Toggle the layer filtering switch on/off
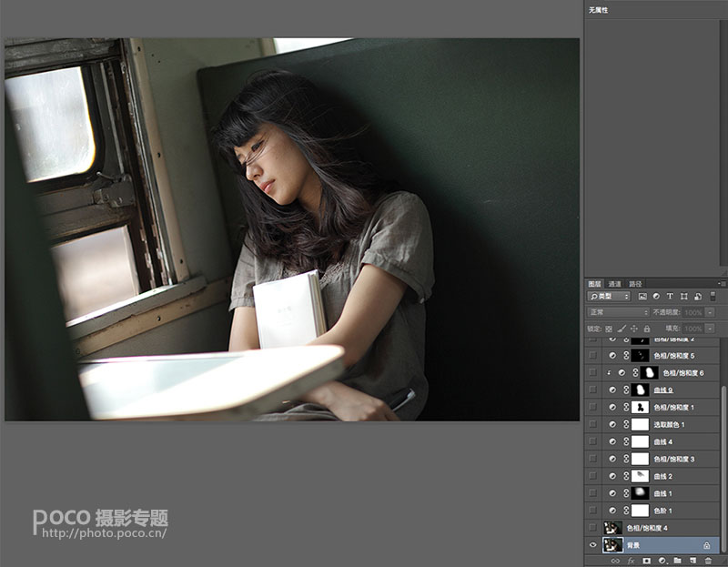The height and width of the screenshot is (567, 728). pos(713,297)
